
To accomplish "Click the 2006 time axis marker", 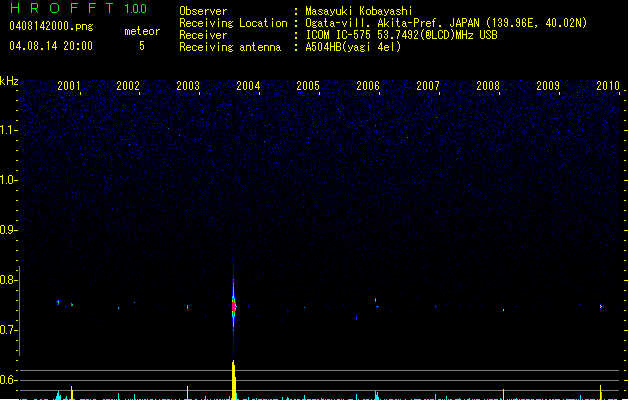I will click(x=368, y=85).
